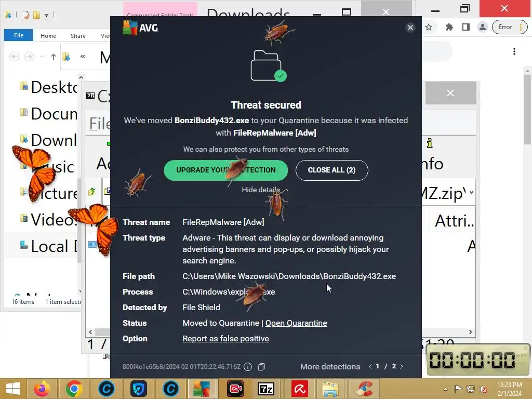This screenshot has width=532, height=399.
Task: Collapse details via Hide details
Action: (x=264, y=190)
